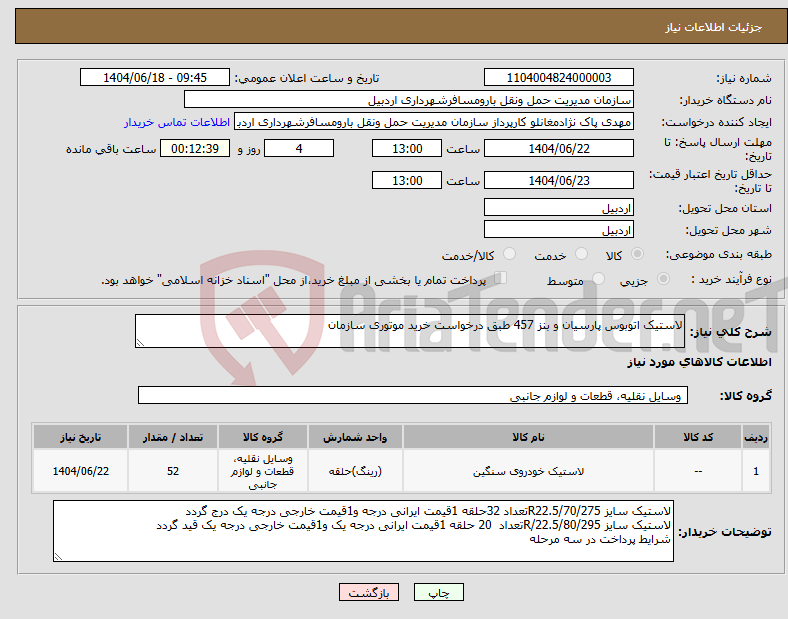This screenshot has width=788, height=619.
Task: Click the تعداد / مقدار column header
Action: (173, 437)
